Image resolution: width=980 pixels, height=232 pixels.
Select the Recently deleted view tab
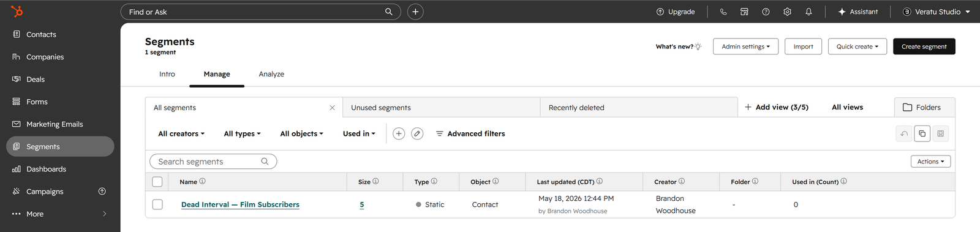click(x=639, y=108)
